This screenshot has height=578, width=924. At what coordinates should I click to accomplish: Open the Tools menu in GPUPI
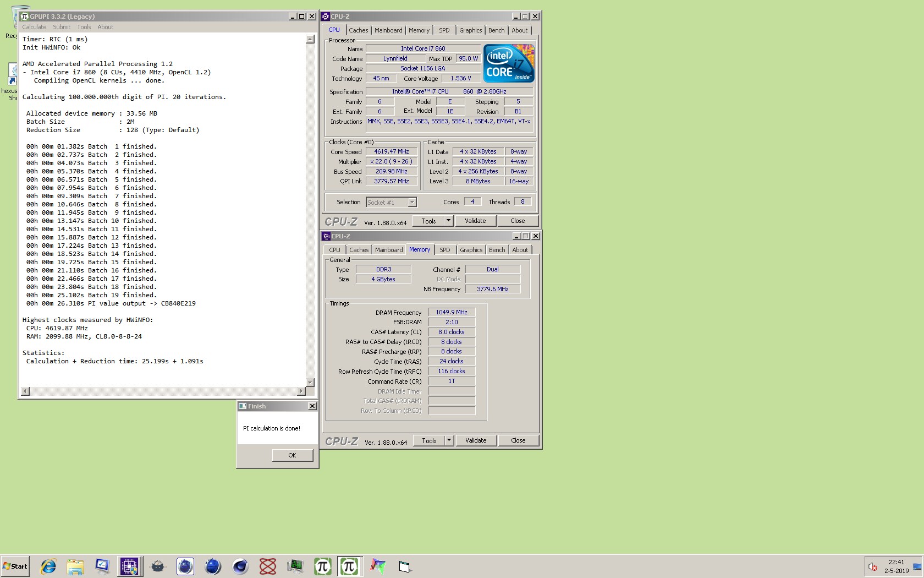coord(84,27)
